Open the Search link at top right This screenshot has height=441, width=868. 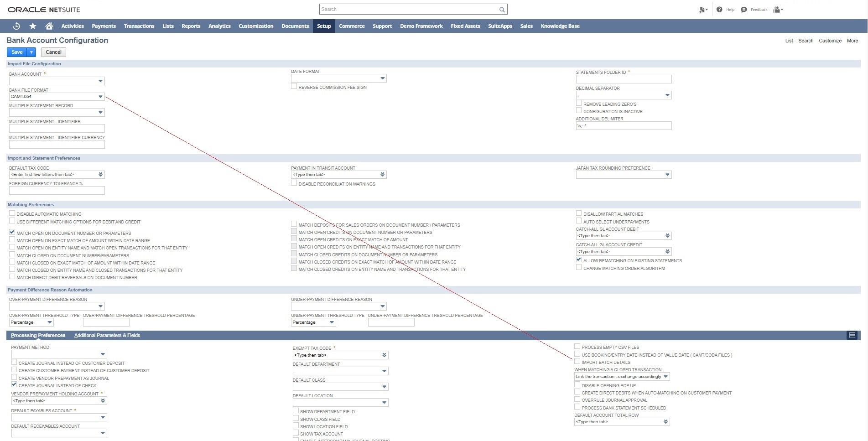click(x=806, y=41)
